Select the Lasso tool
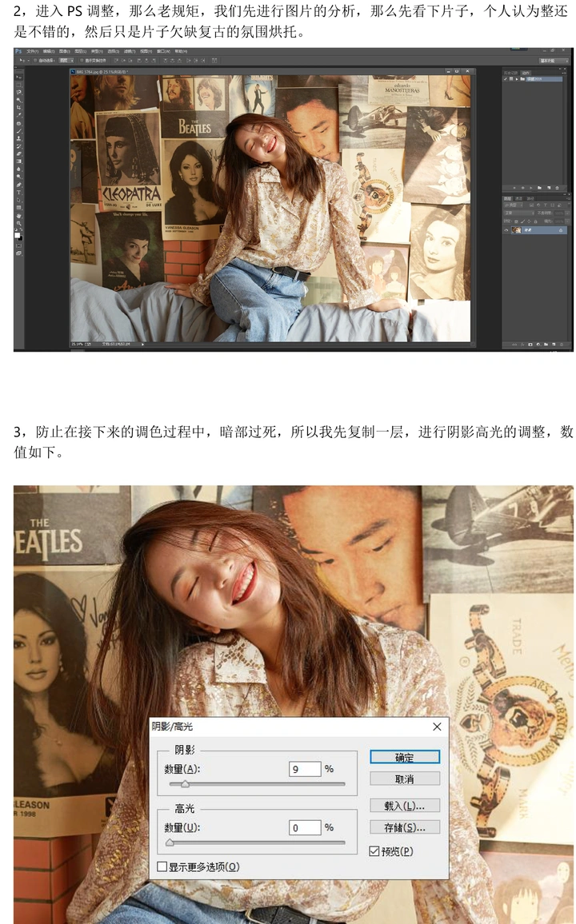The image size is (576, 924). pyautogui.click(x=19, y=93)
